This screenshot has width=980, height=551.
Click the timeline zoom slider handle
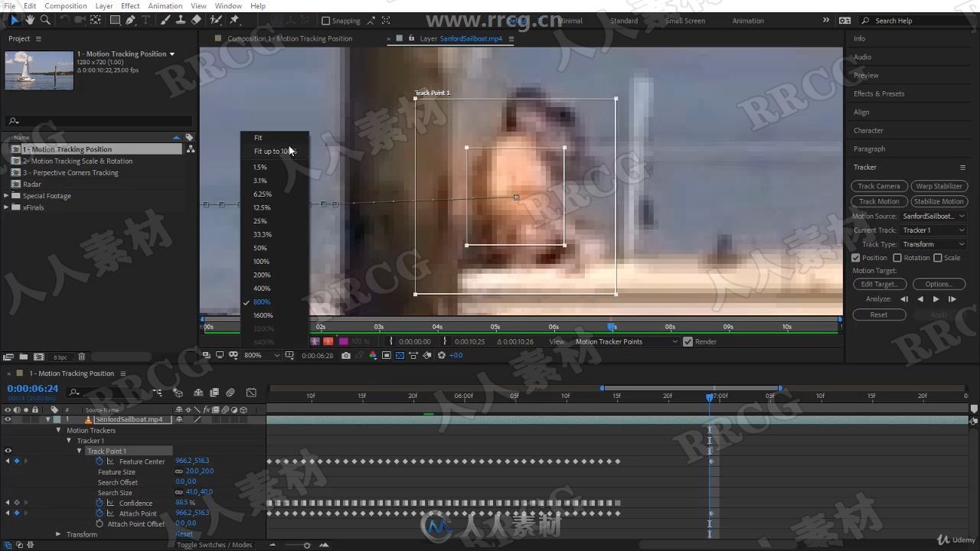pyautogui.click(x=307, y=545)
